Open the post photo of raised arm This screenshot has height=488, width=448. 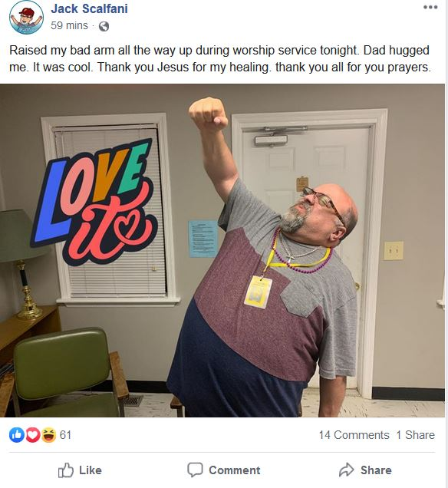[222, 251]
